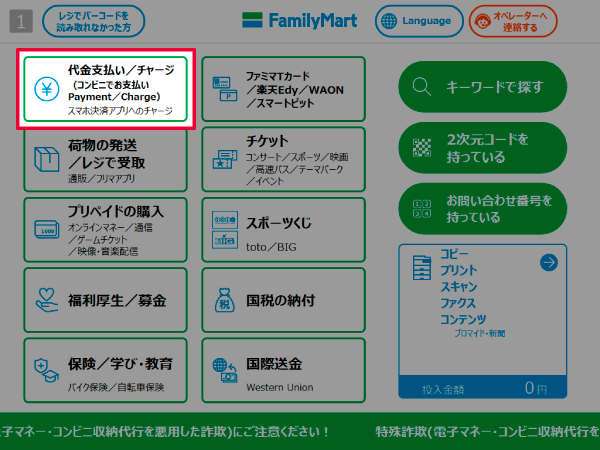
Task: Tap スマホ決済アプリへのチャージ subtitle text
Action: tap(120, 111)
